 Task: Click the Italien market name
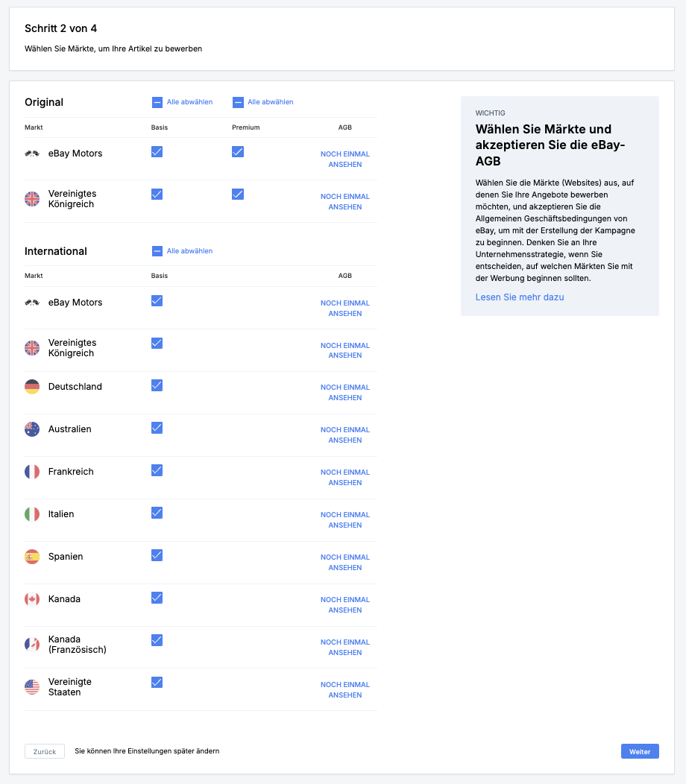(x=61, y=514)
